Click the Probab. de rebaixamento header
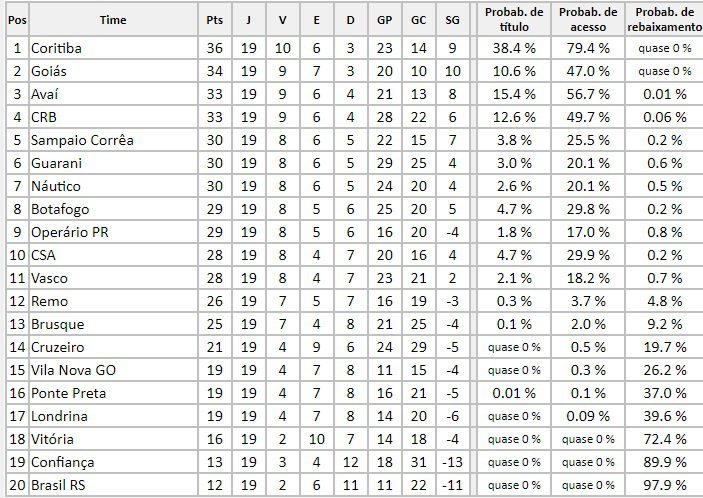The width and height of the screenshot is (703, 498). pyautogui.click(x=664, y=19)
